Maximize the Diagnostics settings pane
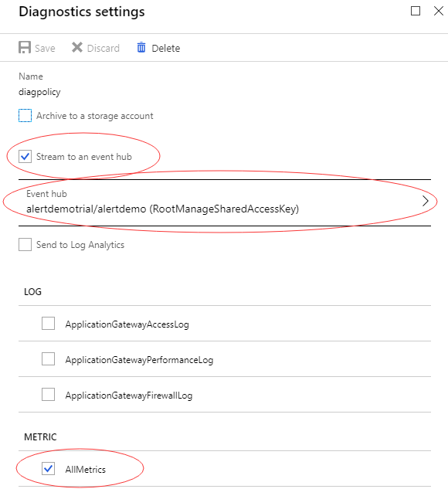Image resolution: width=448 pixels, height=489 pixels. [416, 12]
